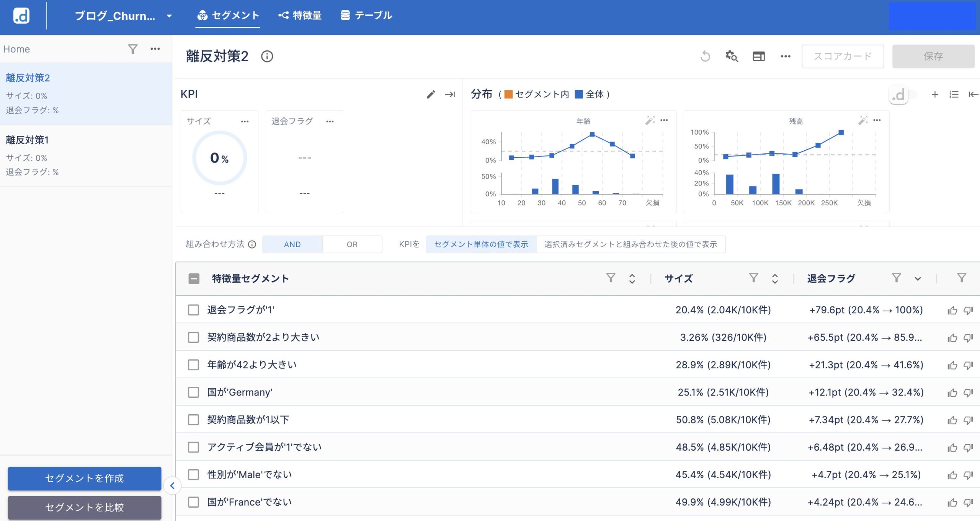The width and height of the screenshot is (980, 521).
Task: Click the セグメントを作成 button
Action: 84,478
